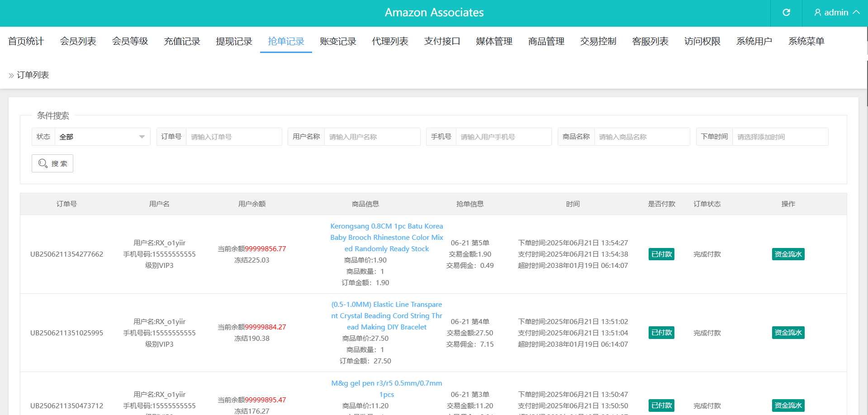Click balance value 99999884.27
868x415 pixels.
(266, 327)
